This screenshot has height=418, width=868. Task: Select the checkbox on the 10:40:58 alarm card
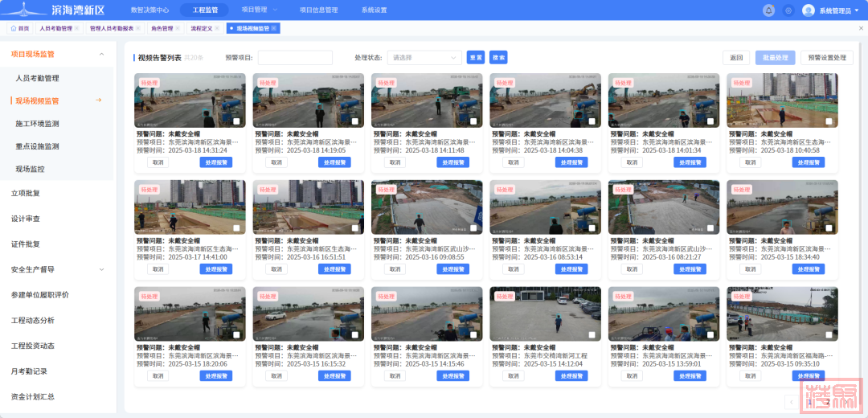point(829,121)
